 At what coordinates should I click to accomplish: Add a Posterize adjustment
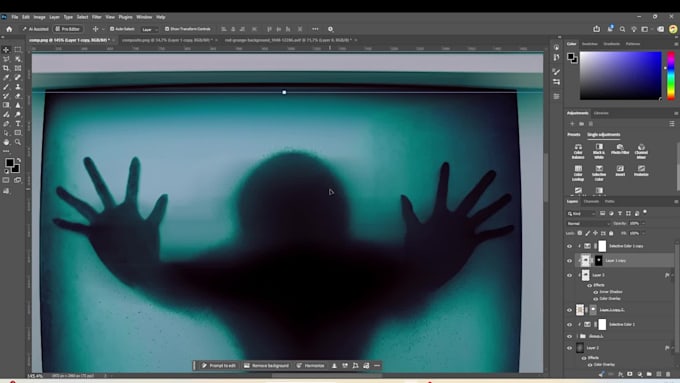(x=641, y=170)
